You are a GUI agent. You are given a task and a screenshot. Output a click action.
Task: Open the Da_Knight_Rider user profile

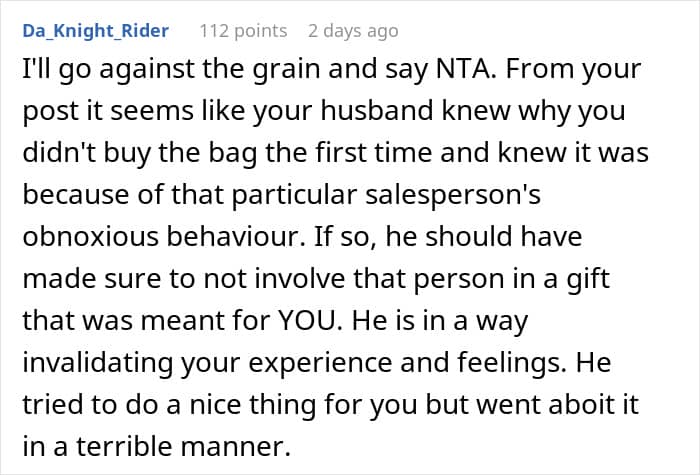coord(96,31)
